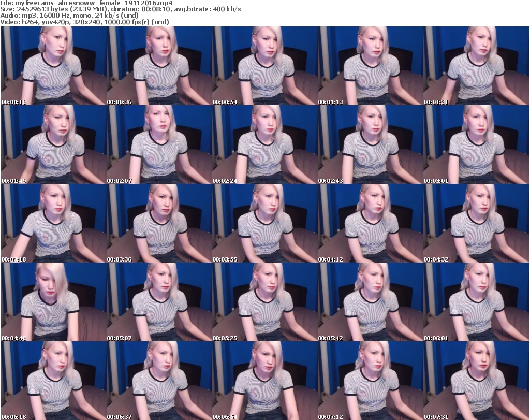Viewport: 530px width, 420px height.
Task: Open the frame timestamped 00:04:48
Action: [54, 302]
